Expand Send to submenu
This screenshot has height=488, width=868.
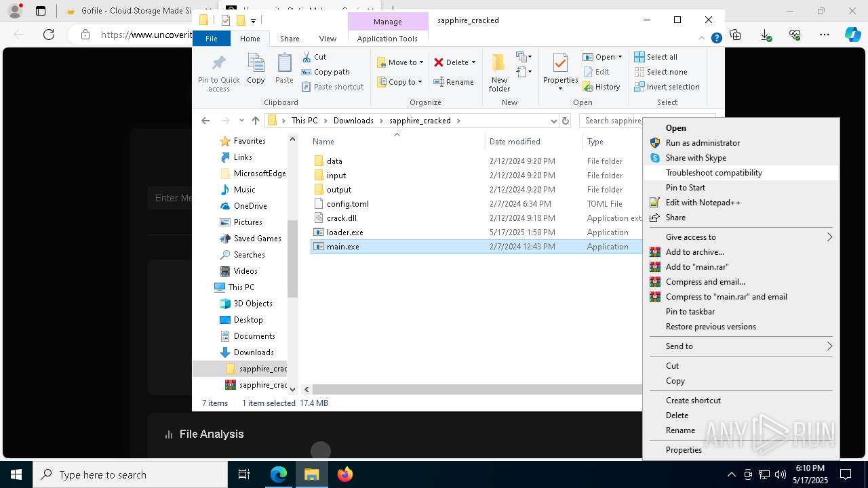741,346
